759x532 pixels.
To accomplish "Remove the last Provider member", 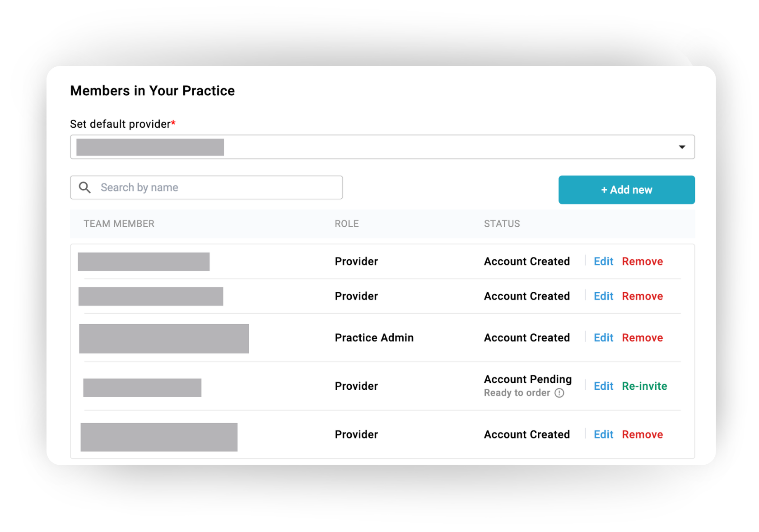I will pos(642,434).
